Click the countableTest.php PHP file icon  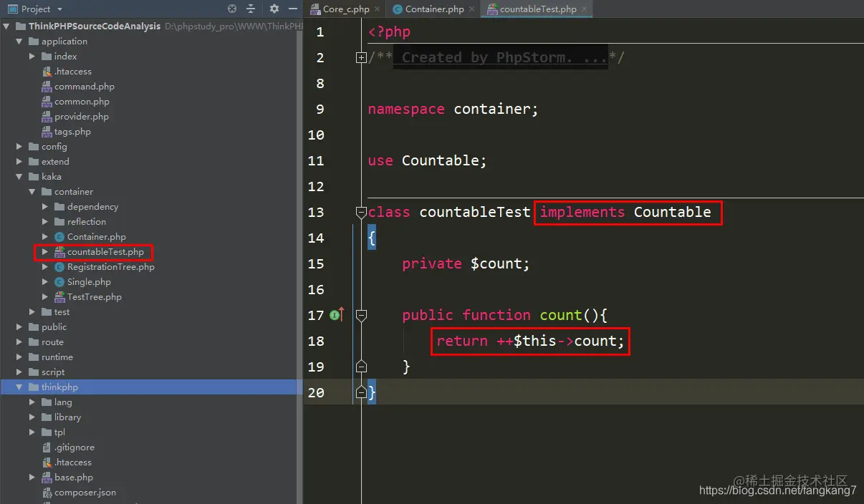[59, 252]
